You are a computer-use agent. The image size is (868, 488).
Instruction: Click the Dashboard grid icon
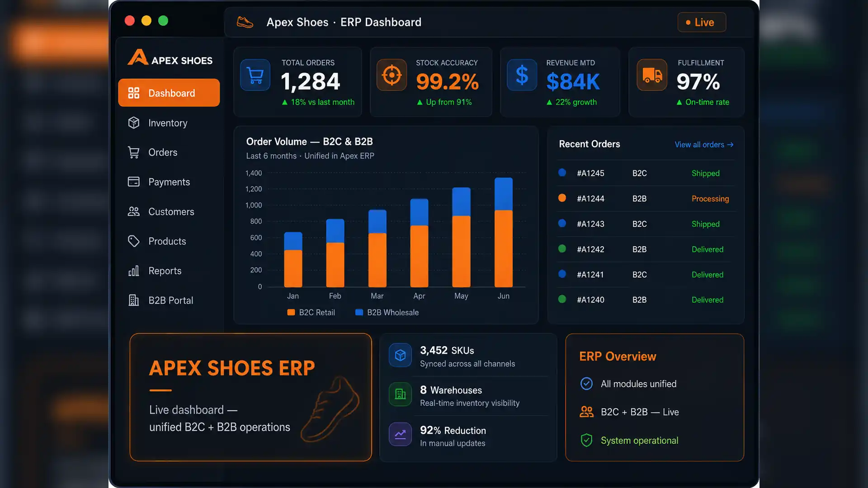pyautogui.click(x=133, y=93)
